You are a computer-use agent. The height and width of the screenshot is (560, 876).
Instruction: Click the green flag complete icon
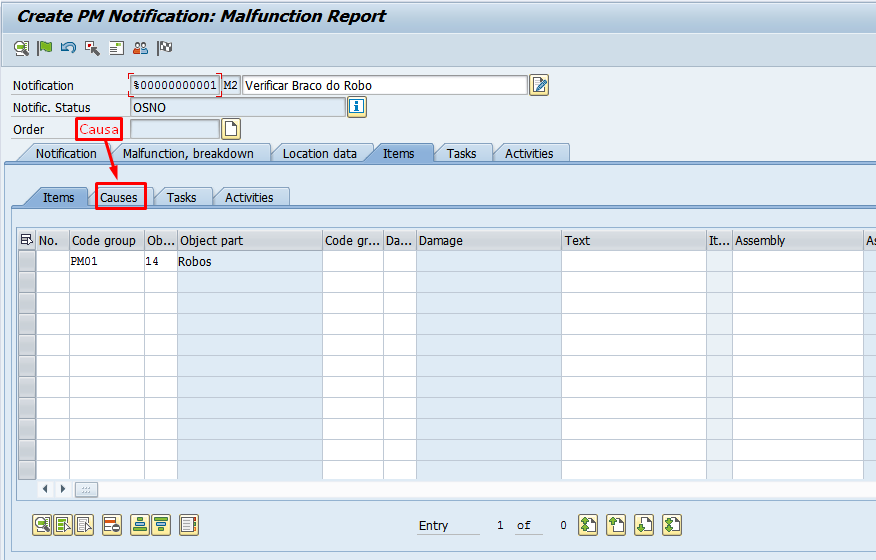point(45,48)
